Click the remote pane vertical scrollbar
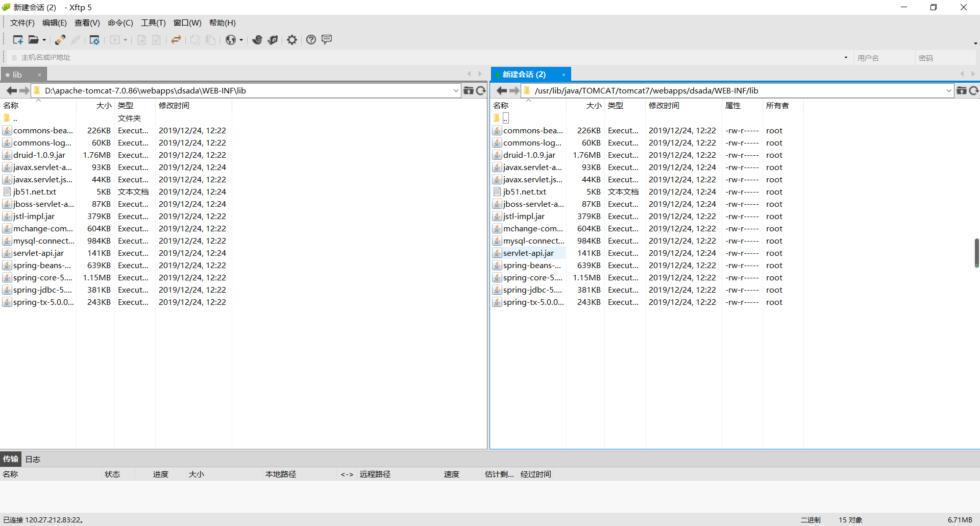 tap(976, 253)
